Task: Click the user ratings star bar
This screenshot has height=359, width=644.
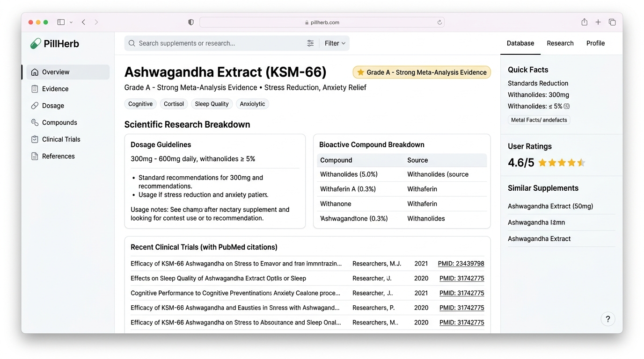Action: (562, 163)
